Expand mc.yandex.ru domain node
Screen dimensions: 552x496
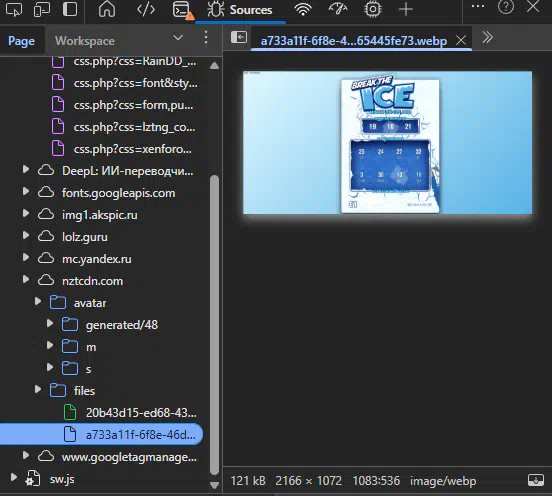pos(26,258)
